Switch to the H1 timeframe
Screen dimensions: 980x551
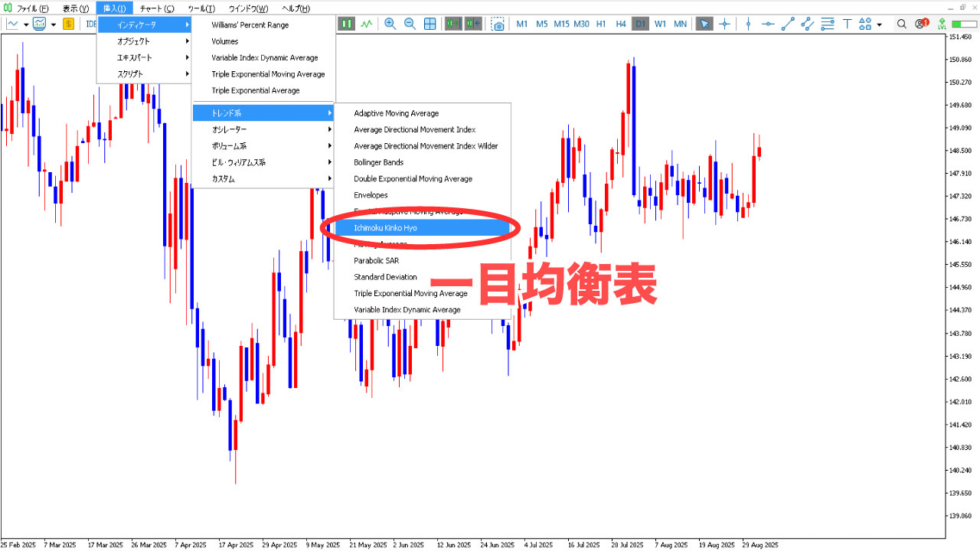(x=601, y=24)
